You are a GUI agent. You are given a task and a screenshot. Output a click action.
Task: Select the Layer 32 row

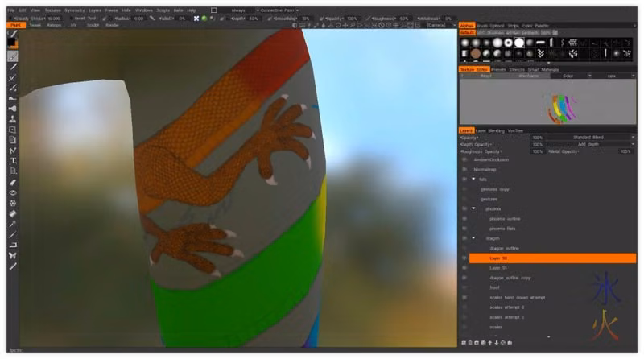tap(552, 258)
